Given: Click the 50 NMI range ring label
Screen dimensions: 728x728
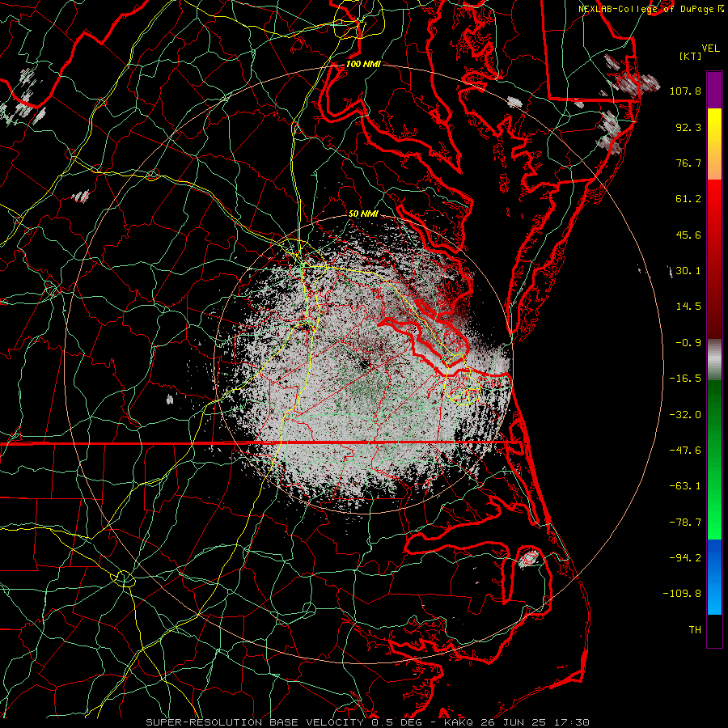Looking at the screenshot, I should coord(363,214).
